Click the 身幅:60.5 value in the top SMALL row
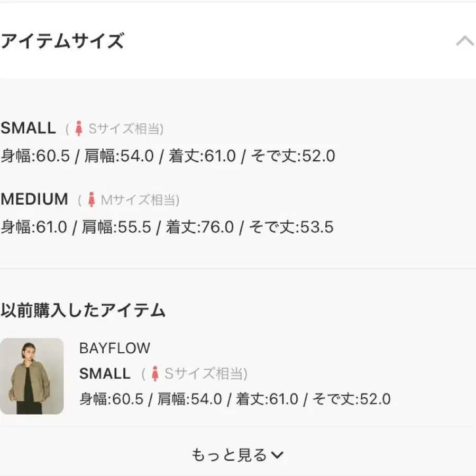The image size is (476, 476). tap(35, 156)
